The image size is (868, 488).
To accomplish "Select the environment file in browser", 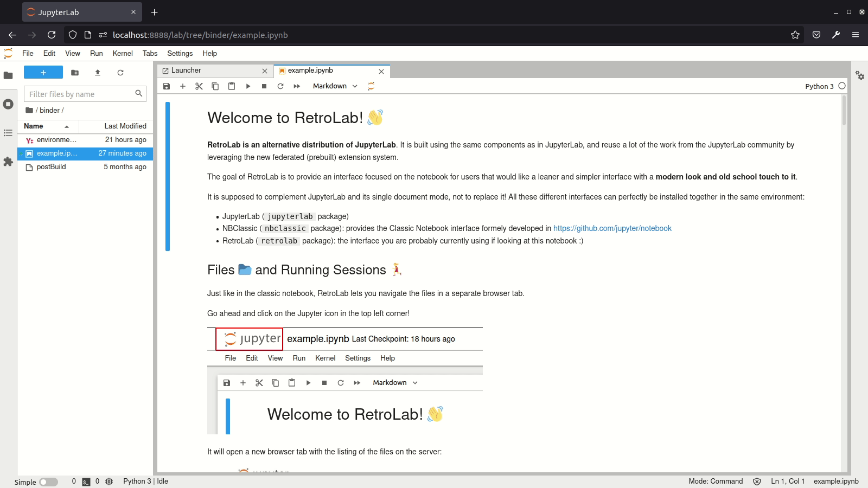I will tap(85, 140).
